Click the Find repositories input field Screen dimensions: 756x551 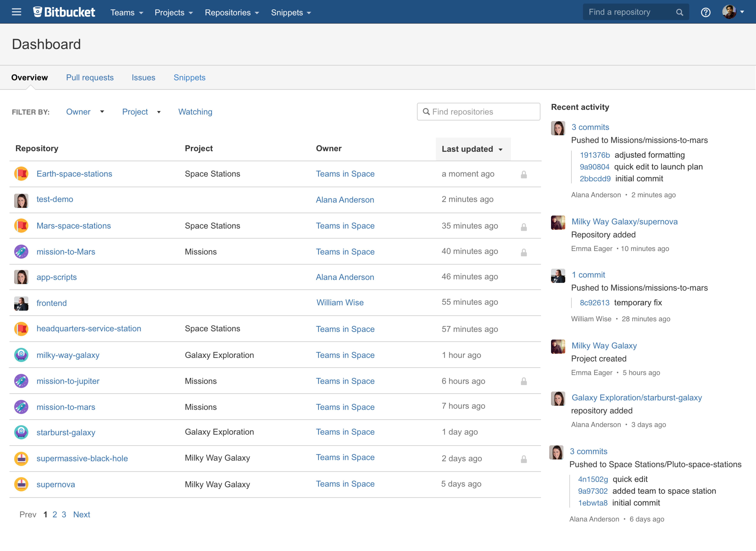coord(479,111)
